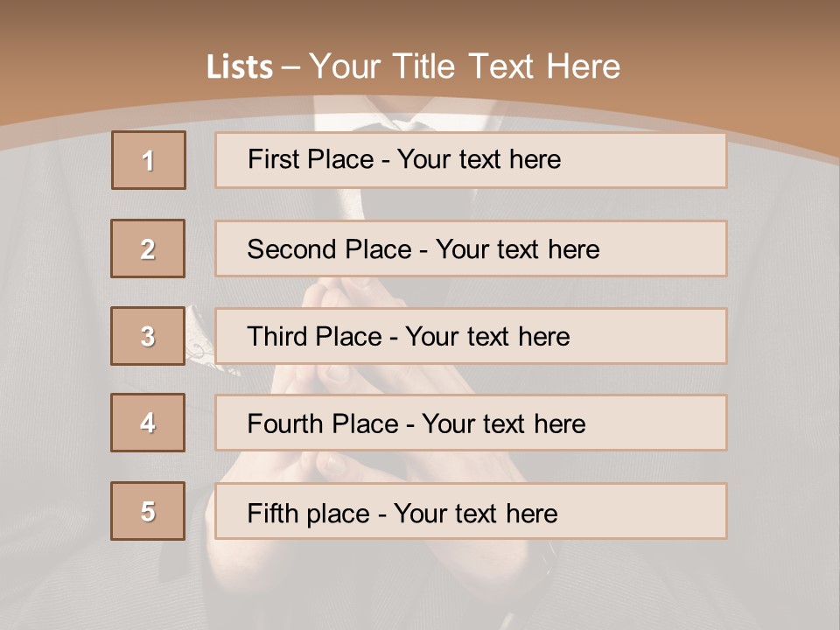Image resolution: width=840 pixels, height=630 pixels.
Task: Select the box labeled 4
Action: [x=148, y=423]
